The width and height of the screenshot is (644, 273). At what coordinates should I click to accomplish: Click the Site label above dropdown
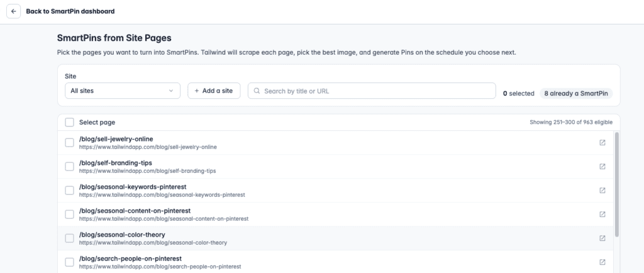point(70,76)
